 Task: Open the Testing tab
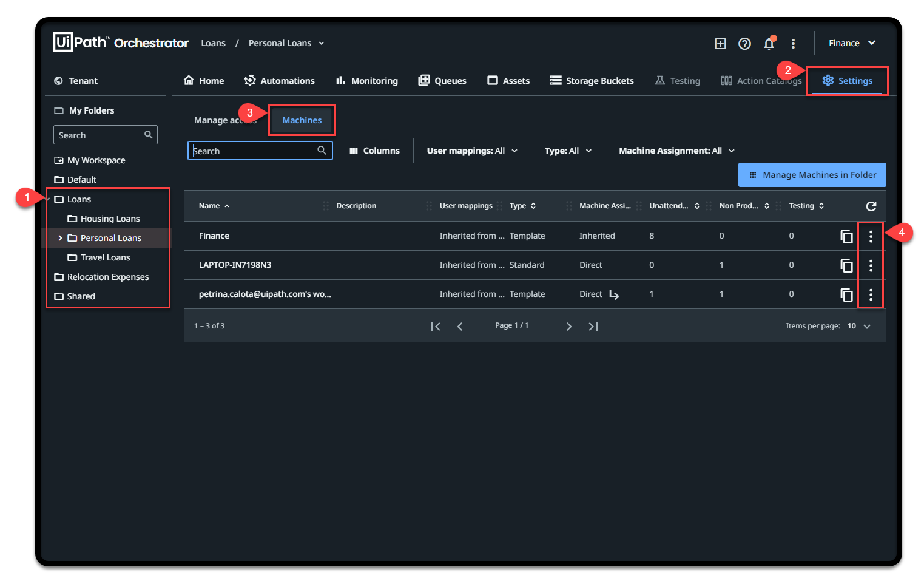(678, 81)
